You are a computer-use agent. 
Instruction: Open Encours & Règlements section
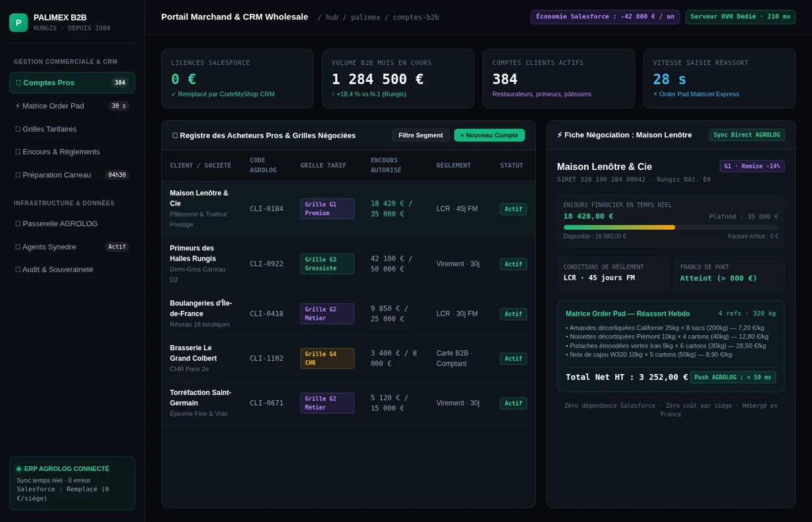coord(72,151)
